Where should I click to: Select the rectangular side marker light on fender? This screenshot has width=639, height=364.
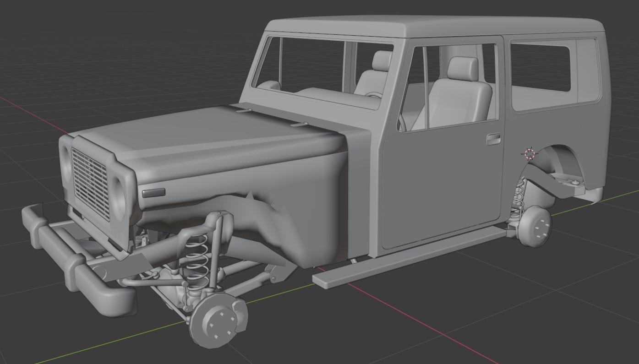point(153,192)
